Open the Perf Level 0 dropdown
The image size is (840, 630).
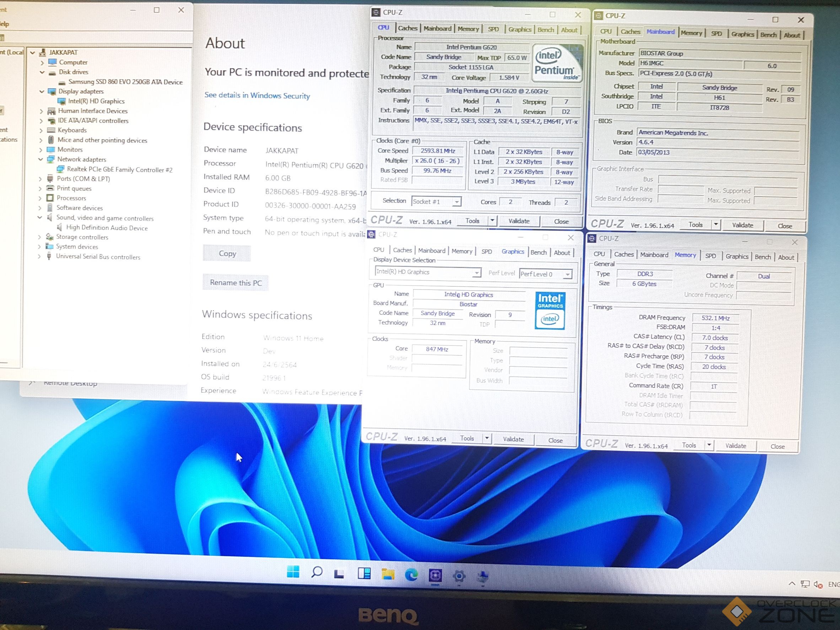pyautogui.click(x=567, y=274)
